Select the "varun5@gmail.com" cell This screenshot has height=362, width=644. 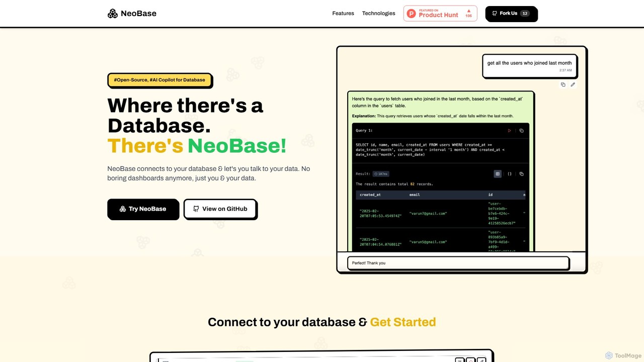(428, 242)
